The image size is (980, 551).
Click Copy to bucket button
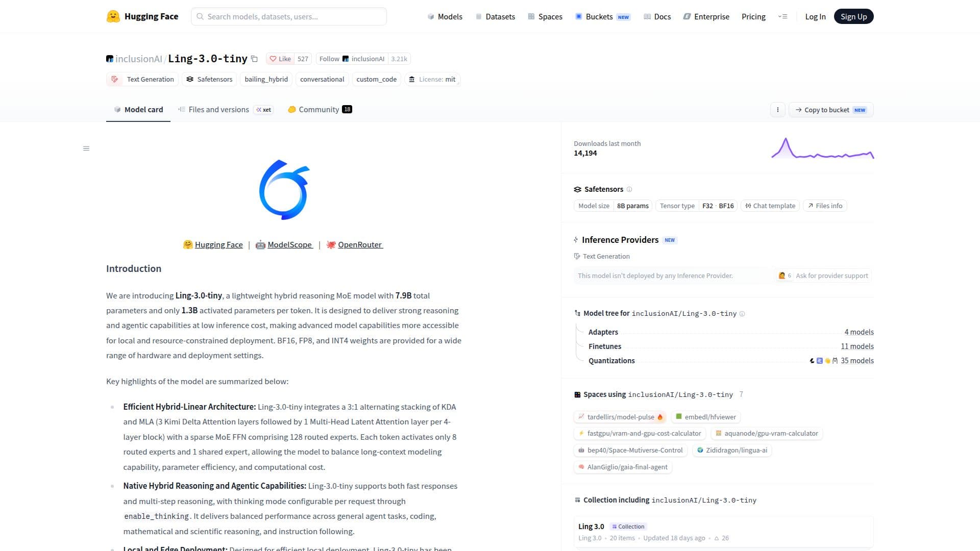pyautogui.click(x=831, y=110)
